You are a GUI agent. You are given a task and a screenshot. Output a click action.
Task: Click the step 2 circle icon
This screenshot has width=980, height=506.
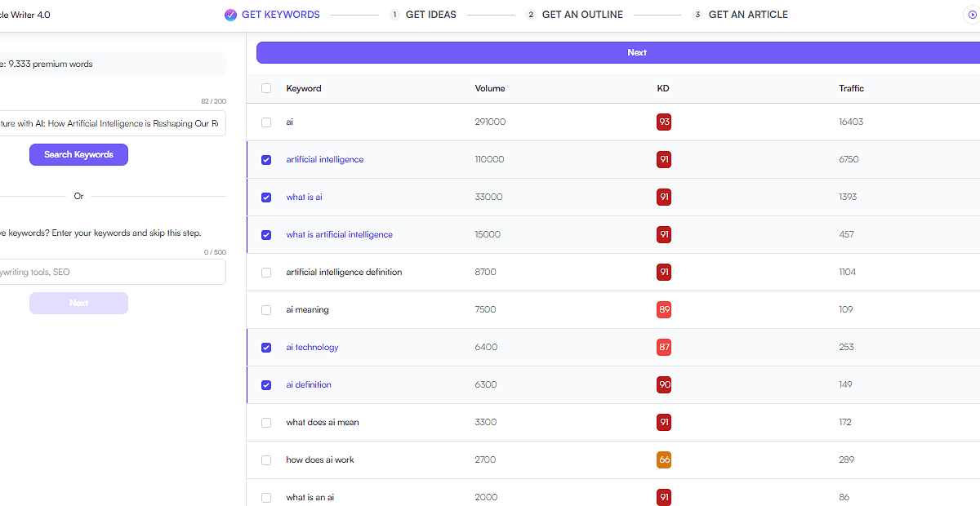pyautogui.click(x=531, y=15)
